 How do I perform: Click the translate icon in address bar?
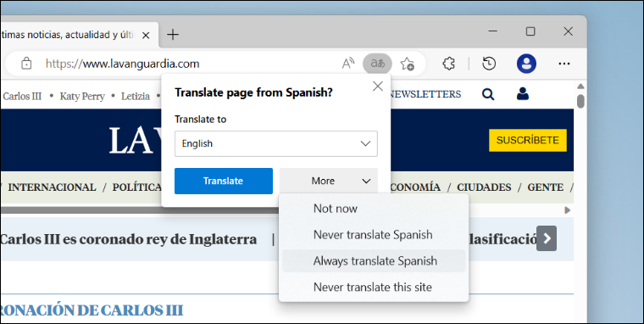tap(377, 64)
